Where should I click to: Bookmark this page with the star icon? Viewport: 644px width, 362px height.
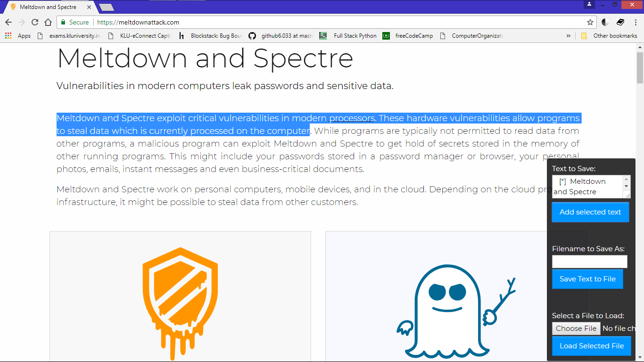click(x=590, y=22)
